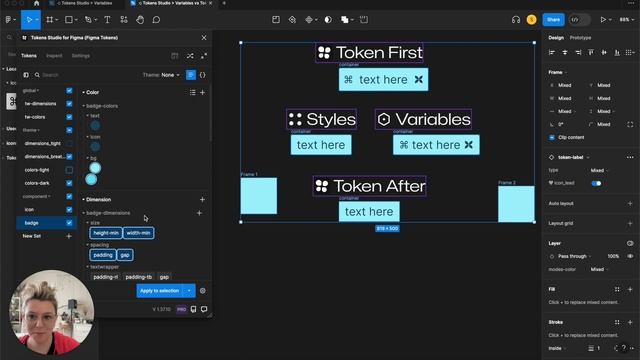Toggle Clip content checkbox
640x360 pixels.
tap(552, 138)
